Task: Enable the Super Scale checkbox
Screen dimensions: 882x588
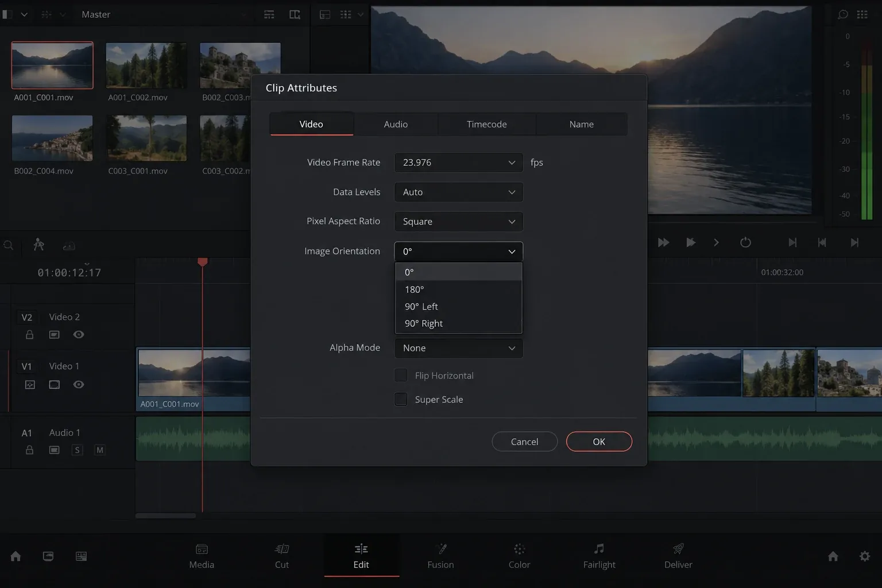Action: (401, 399)
